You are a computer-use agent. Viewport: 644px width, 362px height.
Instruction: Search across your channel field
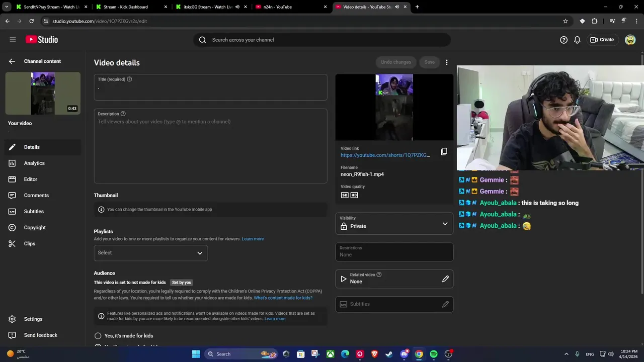(322, 40)
